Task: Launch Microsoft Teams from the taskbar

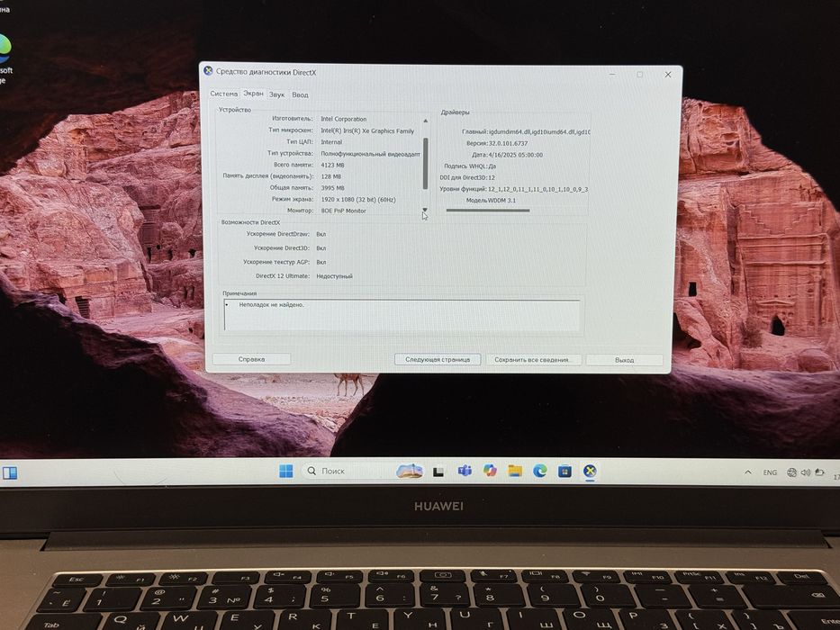Action: tap(465, 471)
